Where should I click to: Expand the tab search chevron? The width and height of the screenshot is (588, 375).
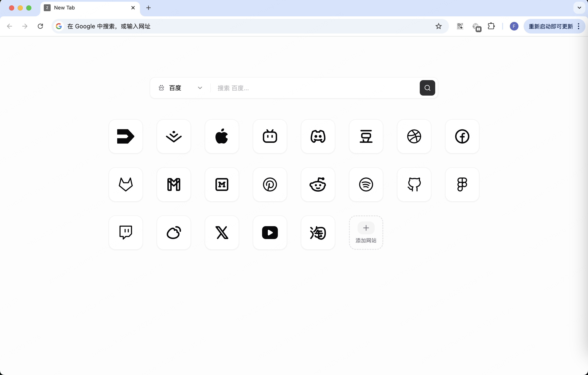click(579, 8)
